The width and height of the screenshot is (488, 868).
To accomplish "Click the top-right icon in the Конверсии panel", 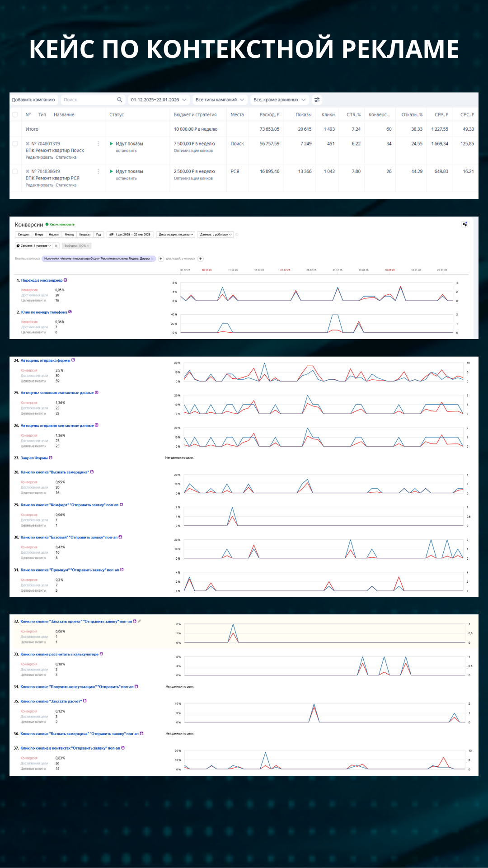I will pyautogui.click(x=465, y=224).
